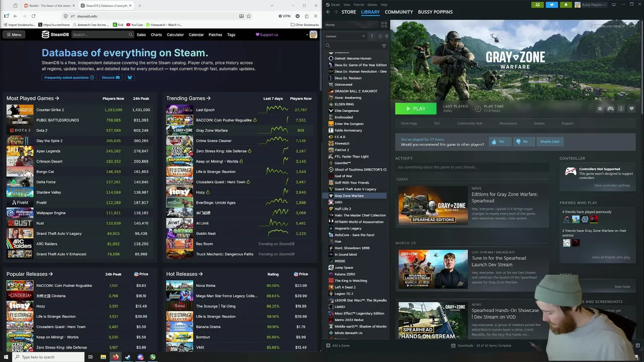
Task: Expand Popular Releases section arrow
Action: [50, 274]
